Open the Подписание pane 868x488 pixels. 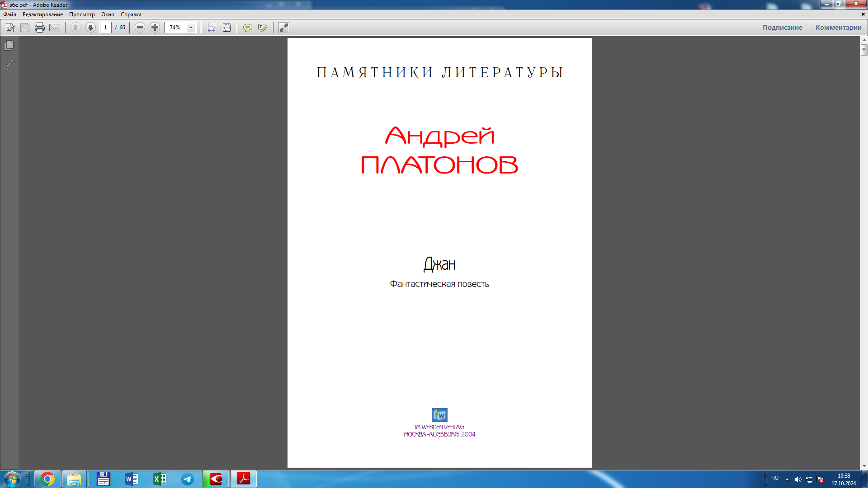pyautogui.click(x=782, y=27)
